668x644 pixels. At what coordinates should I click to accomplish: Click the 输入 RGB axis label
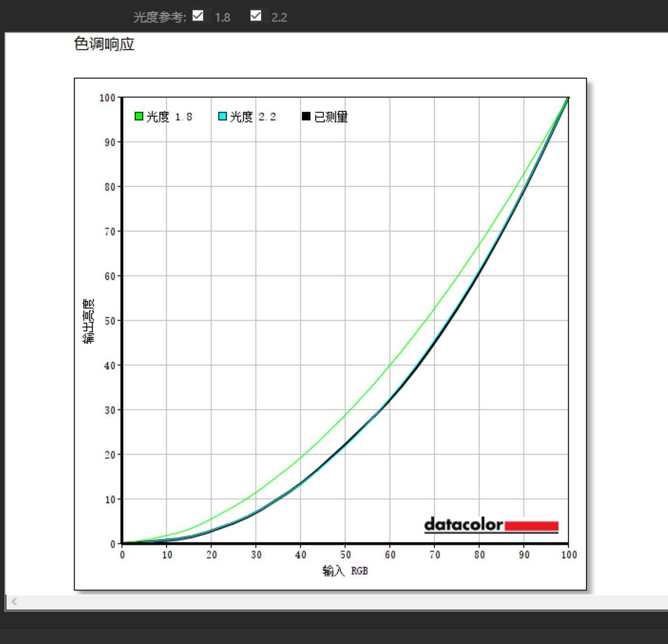[x=345, y=571]
